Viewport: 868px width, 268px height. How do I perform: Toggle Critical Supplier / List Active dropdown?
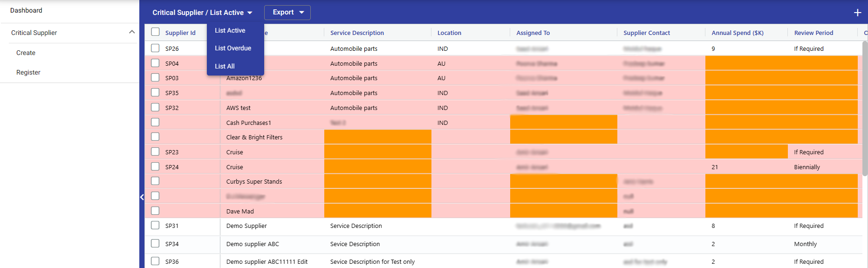point(202,13)
